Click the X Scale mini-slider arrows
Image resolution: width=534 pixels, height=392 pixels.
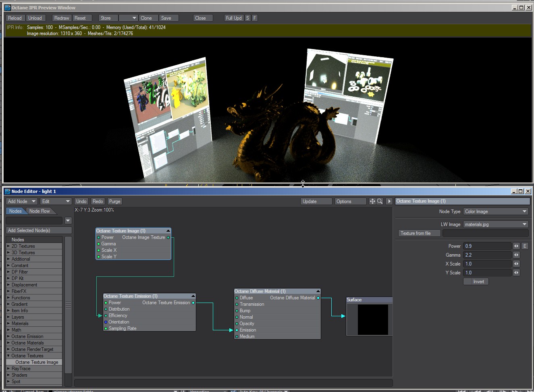516,264
